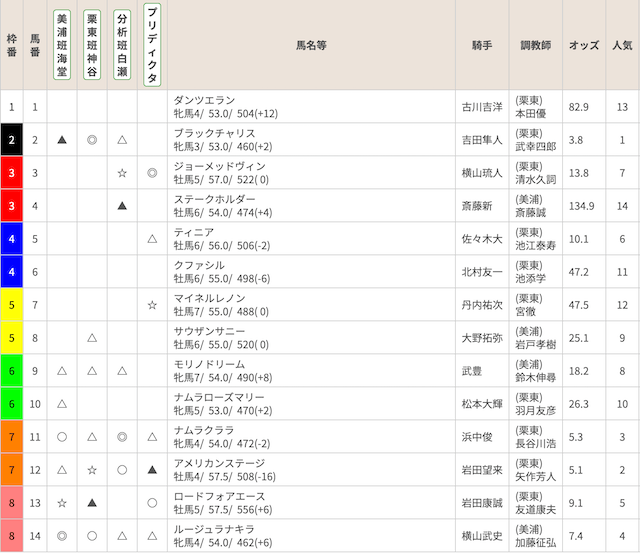
Task: Click the circle mark in ロードフォアエース row
Action: click(x=152, y=503)
